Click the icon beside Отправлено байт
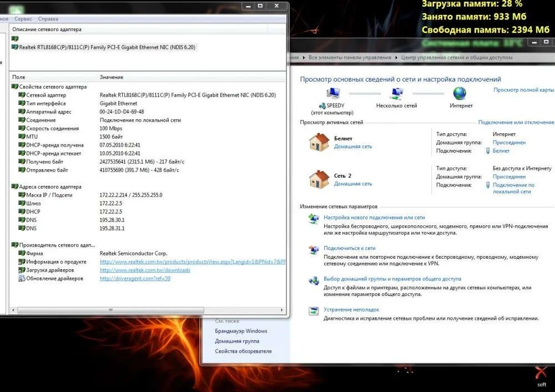 pyautogui.click(x=22, y=169)
